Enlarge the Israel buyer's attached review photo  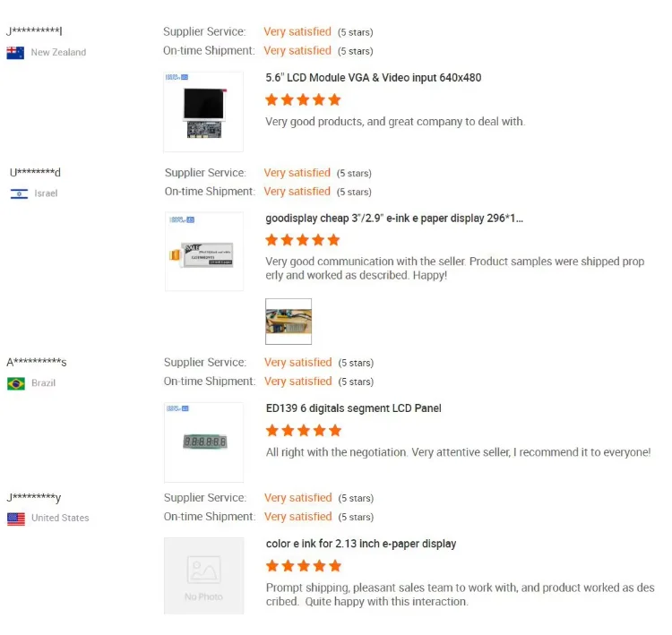(x=289, y=322)
